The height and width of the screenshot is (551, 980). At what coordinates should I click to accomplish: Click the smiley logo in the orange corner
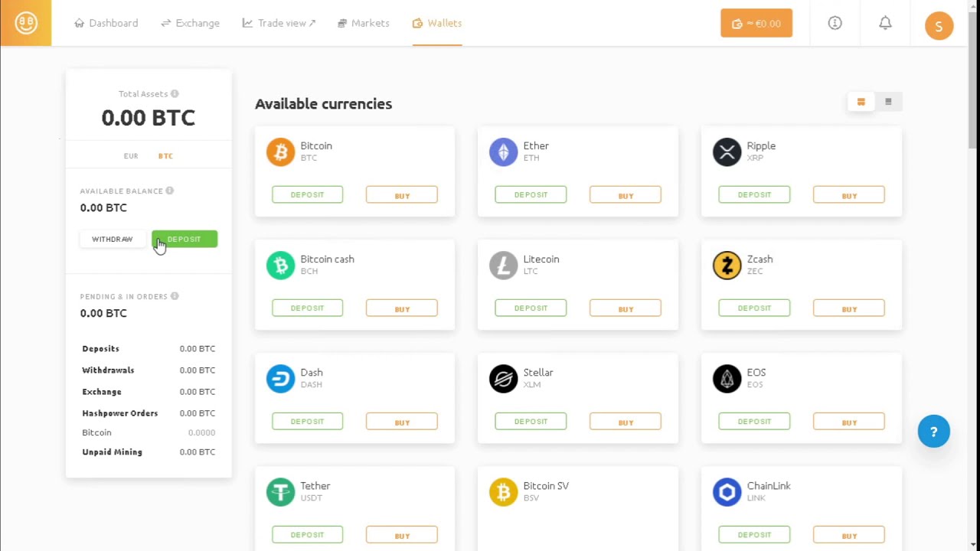coord(26,23)
